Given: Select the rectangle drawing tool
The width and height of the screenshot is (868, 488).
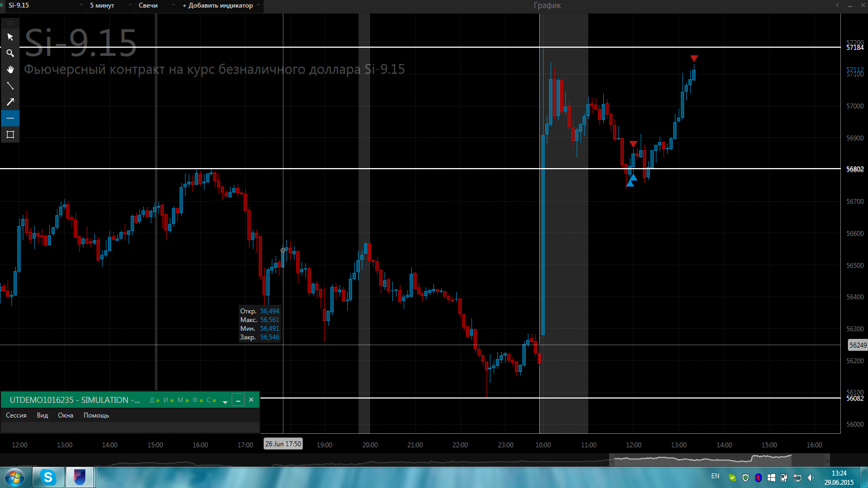Looking at the screenshot, I should (10, 134).
